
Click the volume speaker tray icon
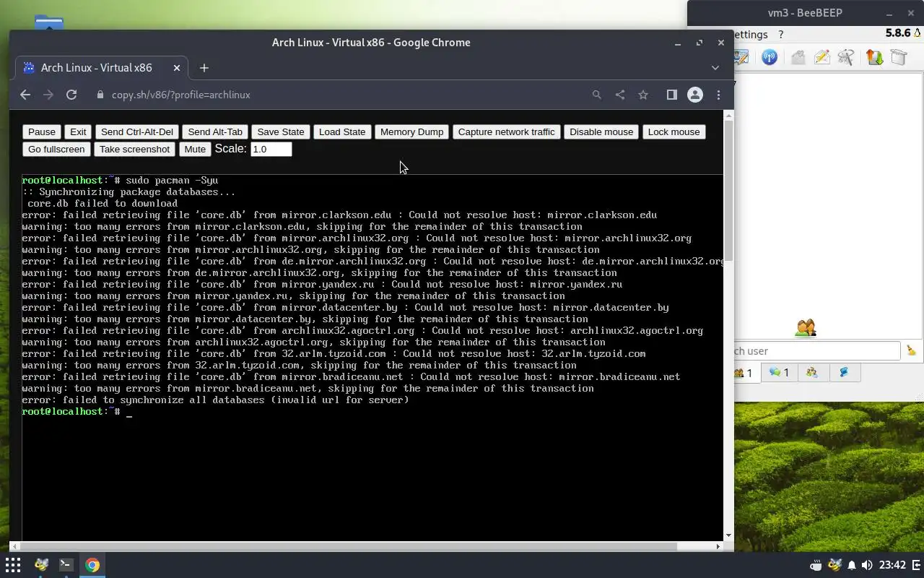867,565
